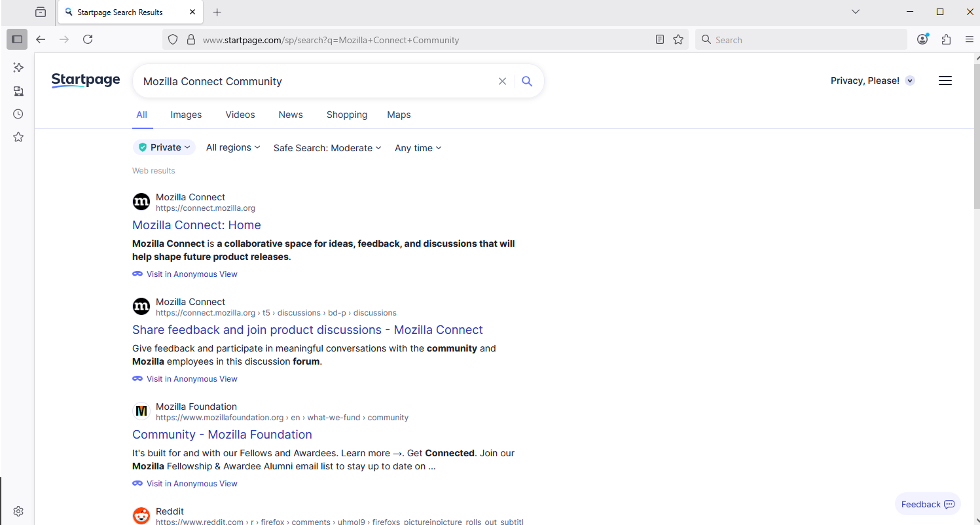Screen dimensions: 980x525
Task: Click the Firefox sidebar toggle icon
Action: [x=17, y=39]
